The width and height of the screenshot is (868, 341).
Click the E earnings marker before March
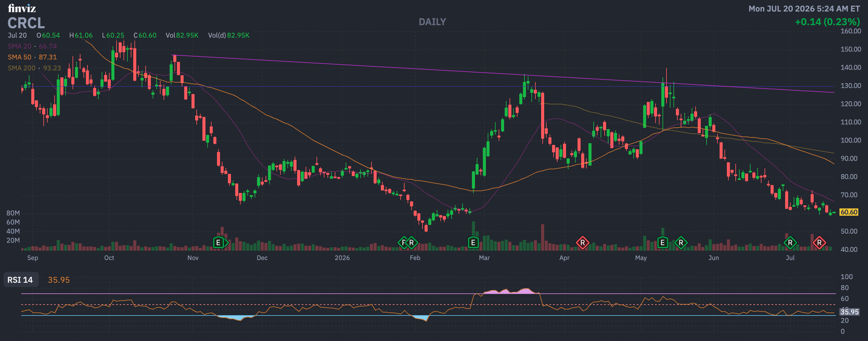[473, 243]
